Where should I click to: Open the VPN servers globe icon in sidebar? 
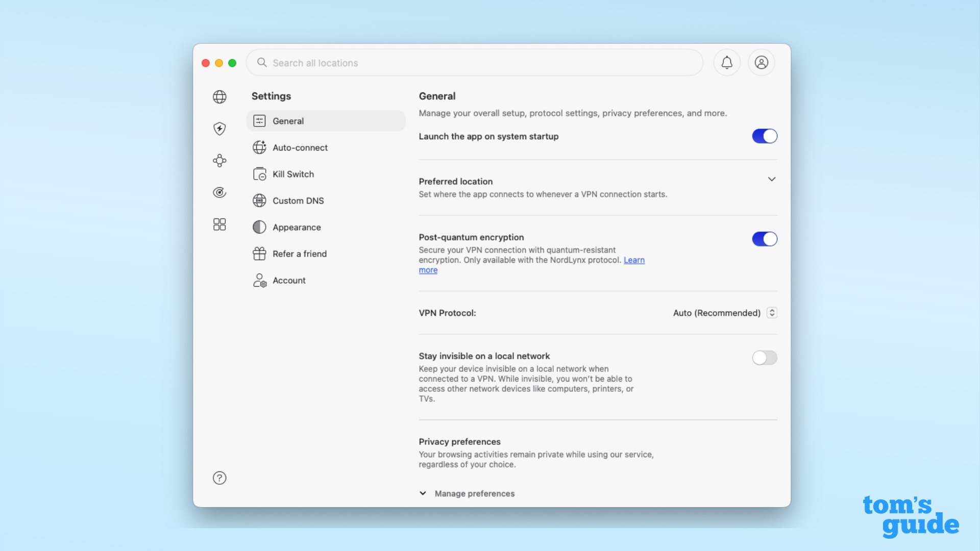(219, 96)
